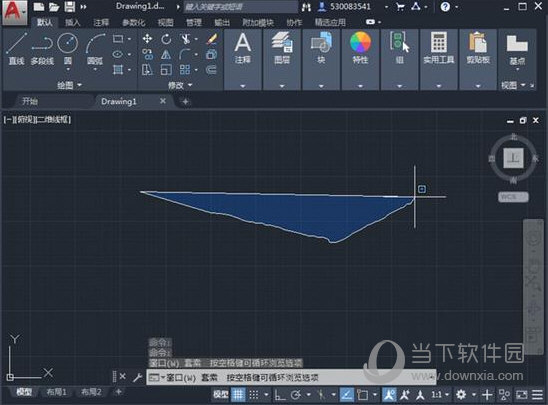
Task: Activate the Trim scissors tool
Action: pyautogui.click(x=185, y=38)
